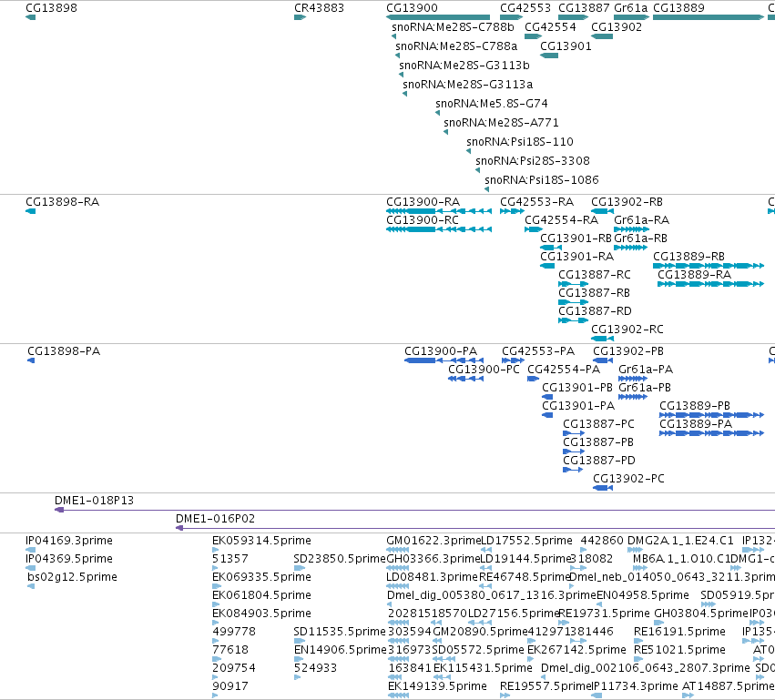Select the DME1-018P13 clone label

(x=95, y=501)
